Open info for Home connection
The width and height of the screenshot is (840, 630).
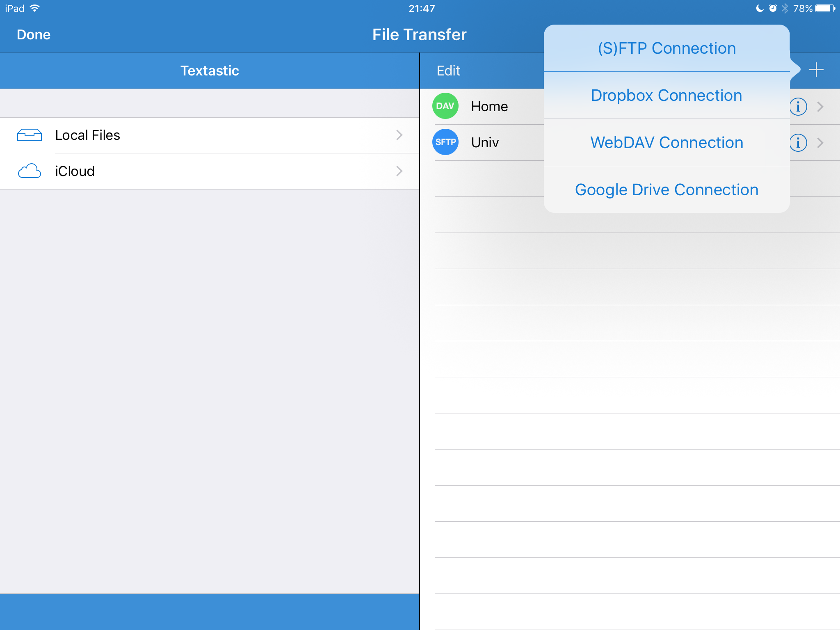799,107
